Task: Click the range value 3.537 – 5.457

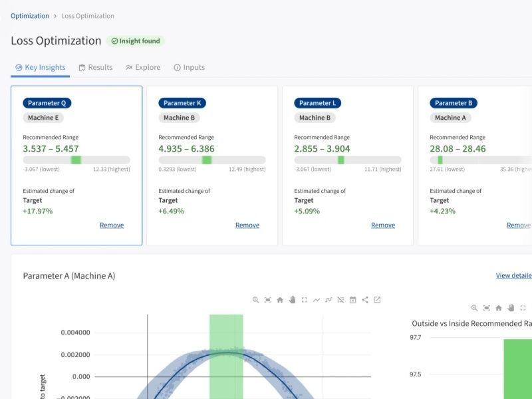Action: pos(51,148)
